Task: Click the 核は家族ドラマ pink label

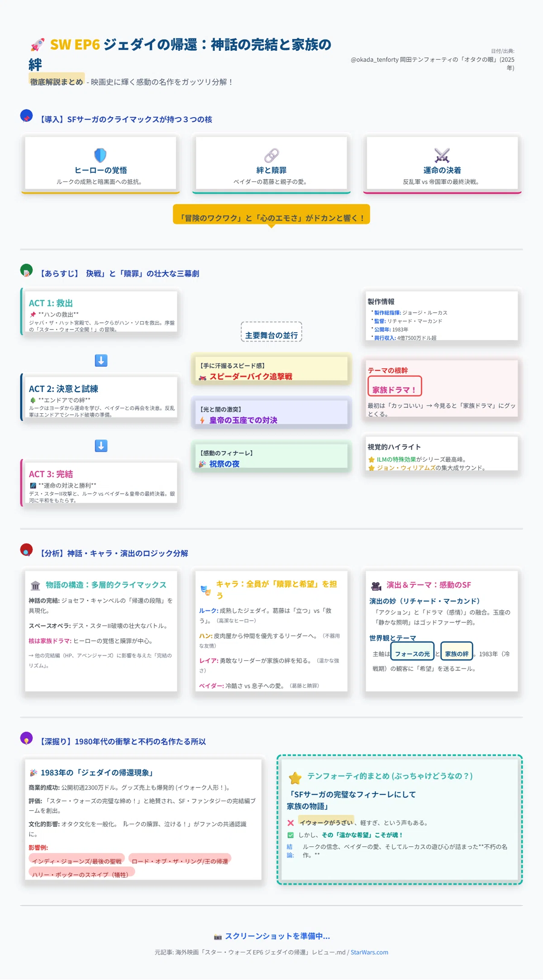Action: click(50, 641)
